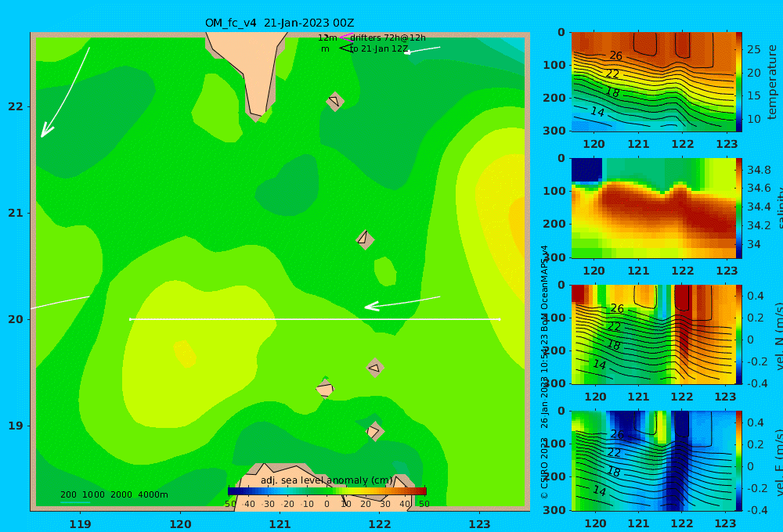The image size is (783, 532).
Task: Click the salinity colorbar scale
Action: tap(739, 208)
